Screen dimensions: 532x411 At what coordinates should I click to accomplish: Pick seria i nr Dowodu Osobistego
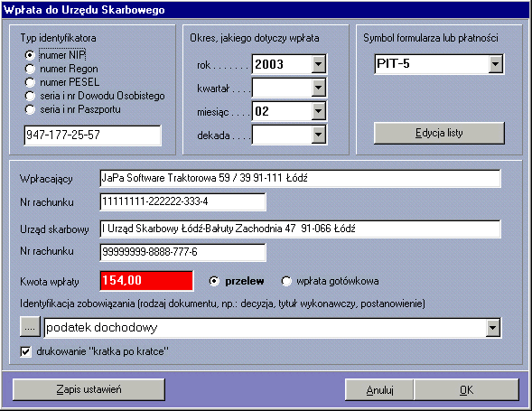pos(30,96)
